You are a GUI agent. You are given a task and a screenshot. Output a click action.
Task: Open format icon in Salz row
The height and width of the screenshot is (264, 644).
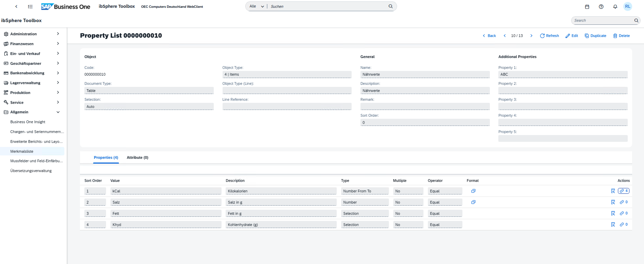[x=473, y=202]
